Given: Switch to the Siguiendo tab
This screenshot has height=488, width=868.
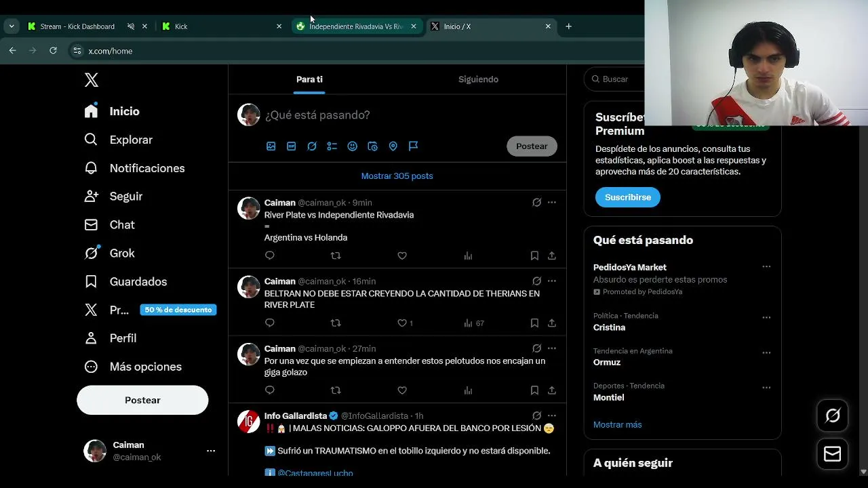Looking at the screenshot, I should (x=478, y=79).
